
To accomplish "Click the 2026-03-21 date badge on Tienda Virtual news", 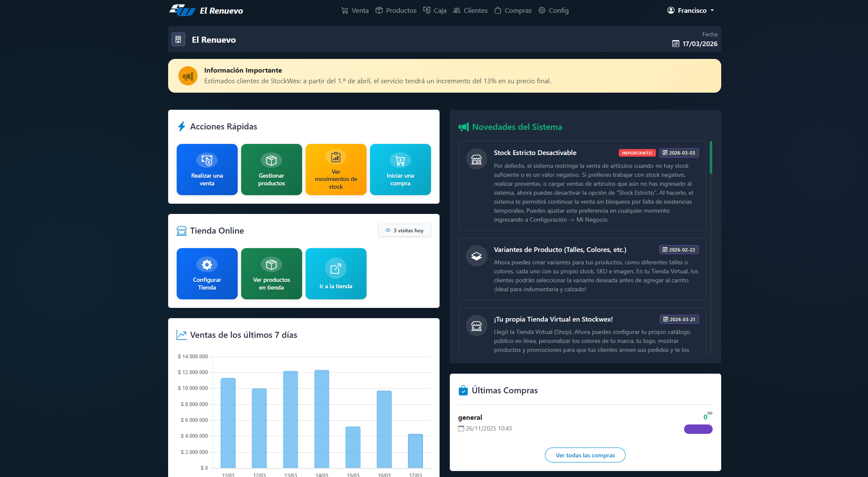I will [679, 319].
